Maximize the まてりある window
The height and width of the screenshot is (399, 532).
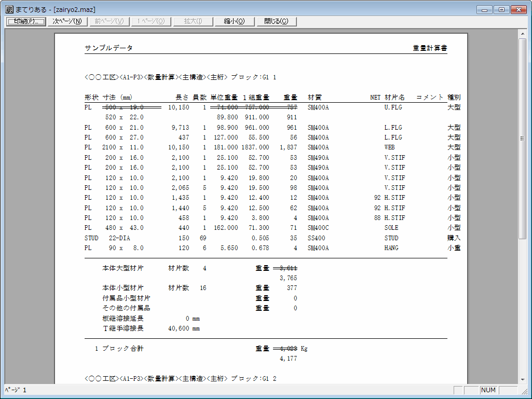tap(501, 9)
